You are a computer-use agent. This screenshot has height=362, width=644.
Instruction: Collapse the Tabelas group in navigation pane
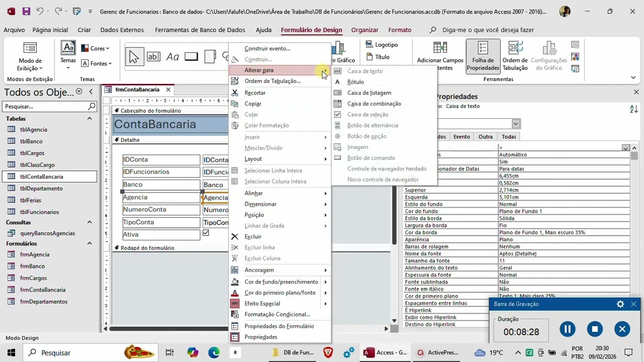click(90, 119)
